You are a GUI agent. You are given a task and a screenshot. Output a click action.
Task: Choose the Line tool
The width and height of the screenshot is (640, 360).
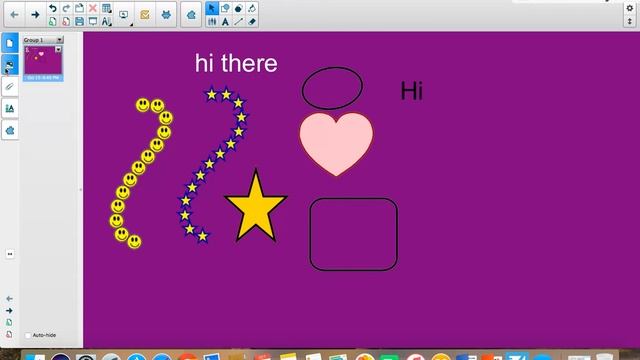(239, 21)
